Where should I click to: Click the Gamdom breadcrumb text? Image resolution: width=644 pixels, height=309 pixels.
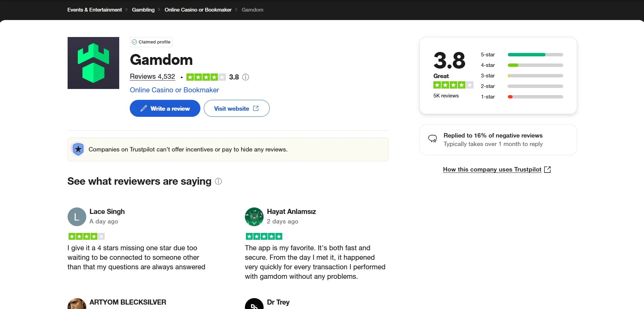(252, 10)
